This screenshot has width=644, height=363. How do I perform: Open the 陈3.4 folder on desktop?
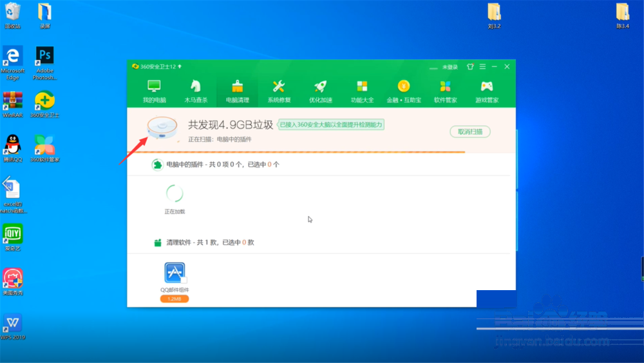point(623,15)
